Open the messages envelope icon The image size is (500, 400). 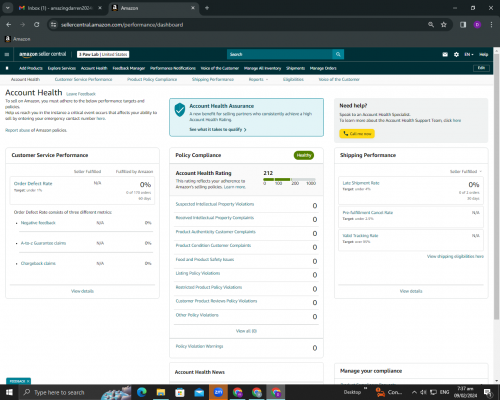click(x=445, y=54)
